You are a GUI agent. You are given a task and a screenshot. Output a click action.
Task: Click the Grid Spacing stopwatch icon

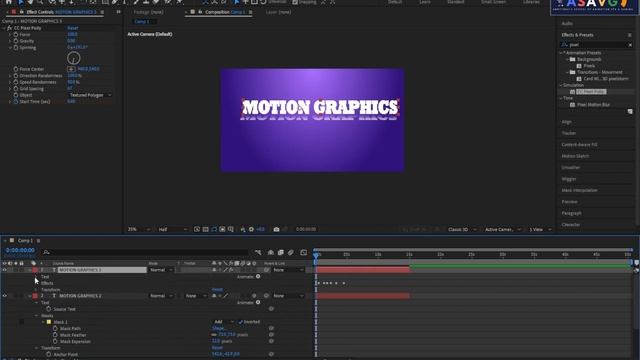16,89
